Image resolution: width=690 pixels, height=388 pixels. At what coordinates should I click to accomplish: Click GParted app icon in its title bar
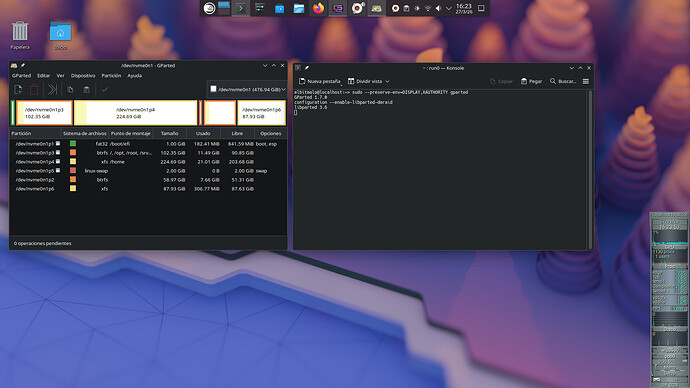[14, 66]
